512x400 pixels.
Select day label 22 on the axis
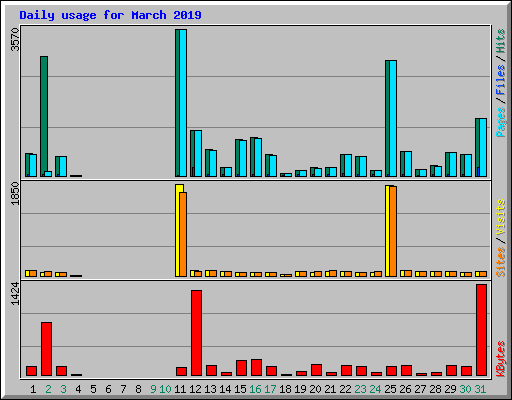tap(345, 389)
